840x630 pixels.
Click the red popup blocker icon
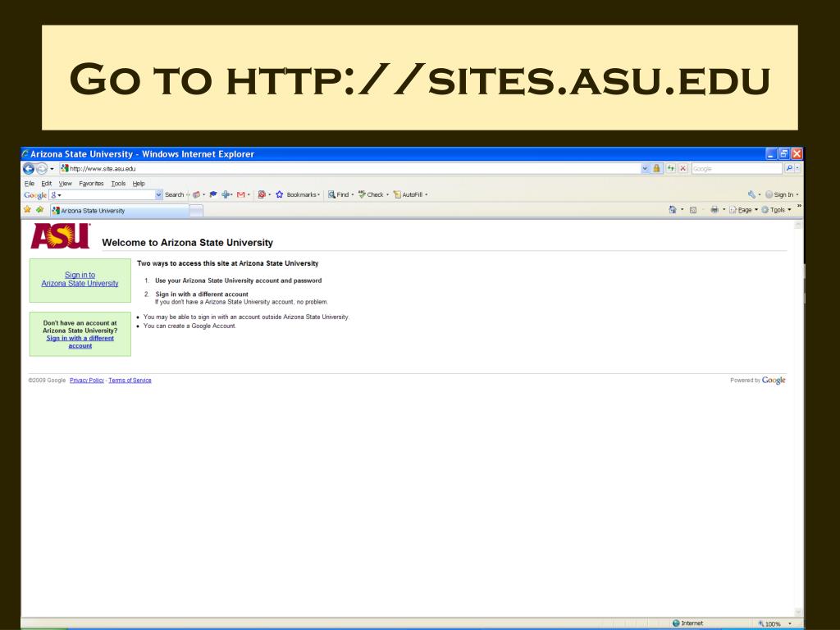pyautogui.click(x=262, y=194)
